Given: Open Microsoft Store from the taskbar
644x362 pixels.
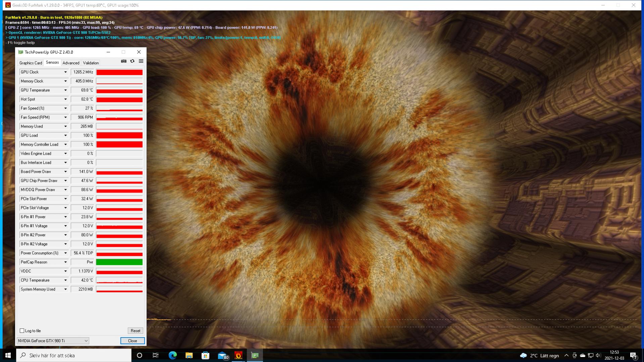Looking at the screenshot, I should click(x=205, y=355).
